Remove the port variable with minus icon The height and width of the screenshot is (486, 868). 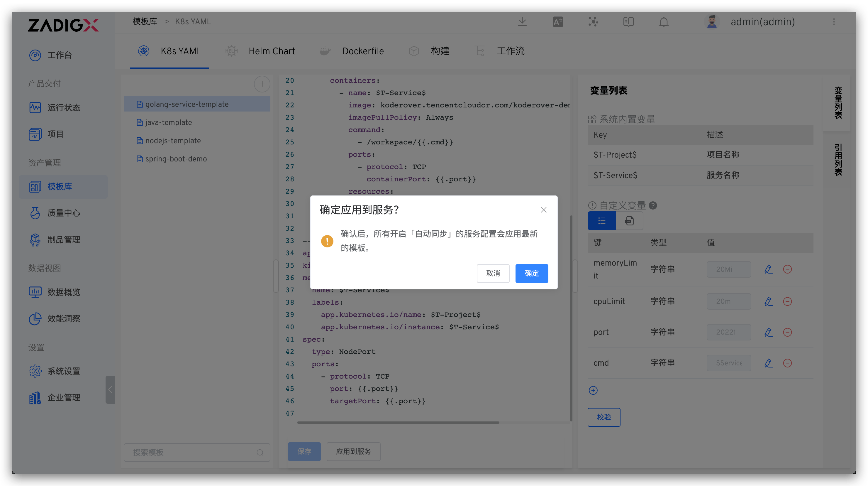click(x=787, y=332)
